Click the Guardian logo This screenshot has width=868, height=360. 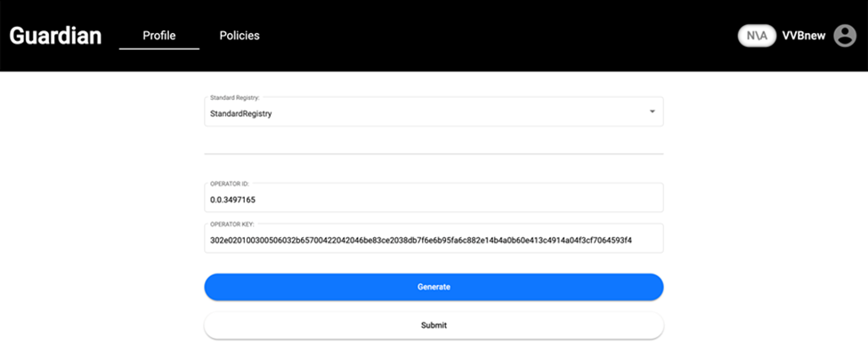pyautogui.click(x=55, y=36)
